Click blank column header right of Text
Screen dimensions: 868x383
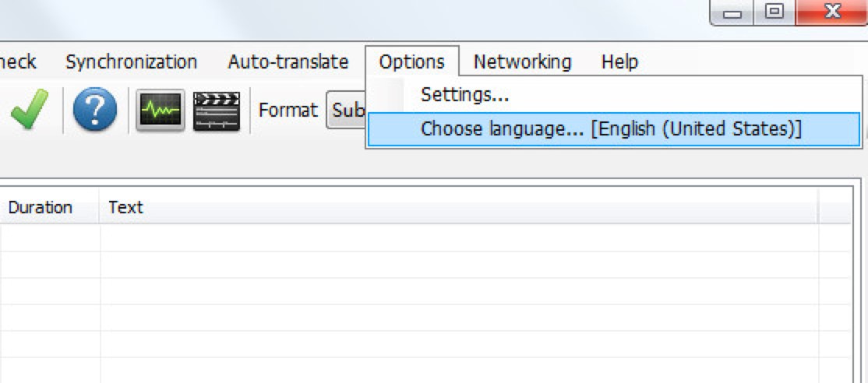[x=834, y=208]
